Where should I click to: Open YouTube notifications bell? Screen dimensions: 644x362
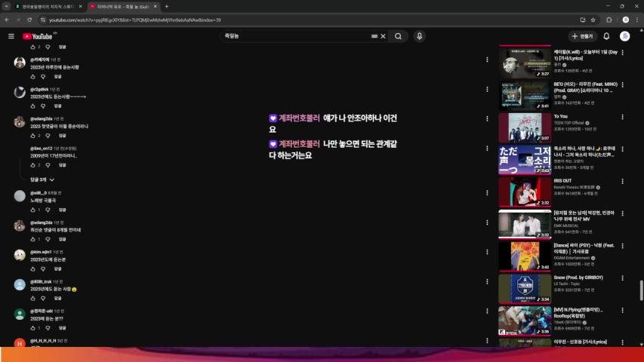pyautogui.click(x=606, y=36)
